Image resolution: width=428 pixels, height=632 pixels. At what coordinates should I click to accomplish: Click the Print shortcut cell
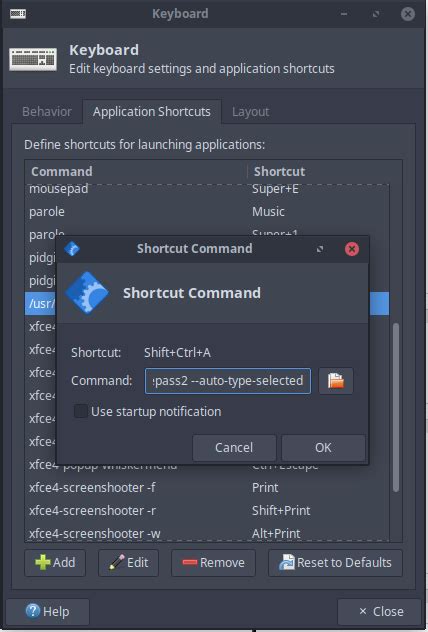(265, 488)
